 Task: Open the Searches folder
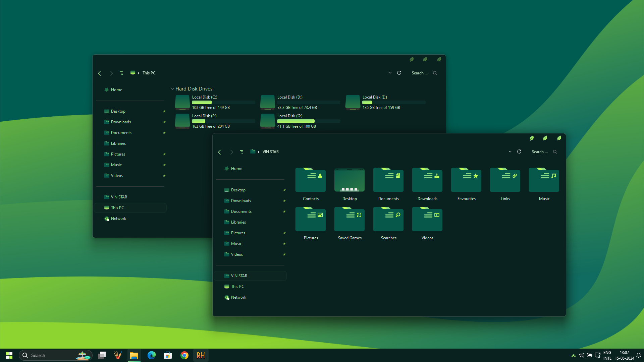point(388,220)
